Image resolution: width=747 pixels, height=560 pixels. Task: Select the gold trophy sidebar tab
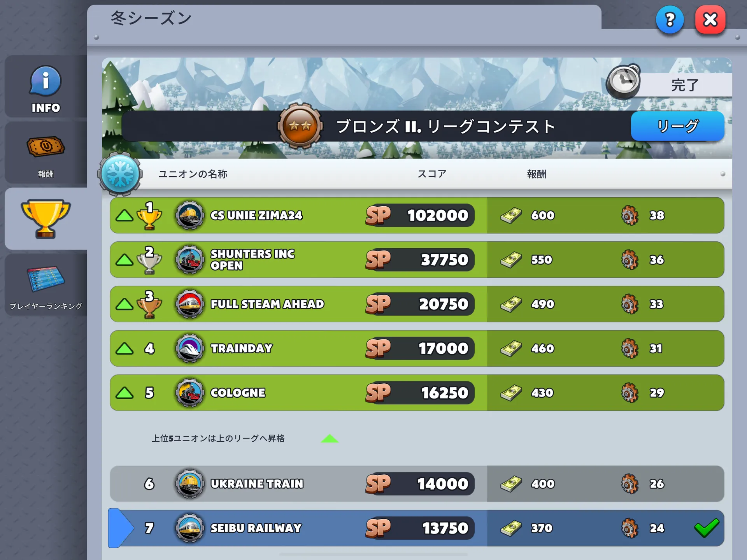46,219
